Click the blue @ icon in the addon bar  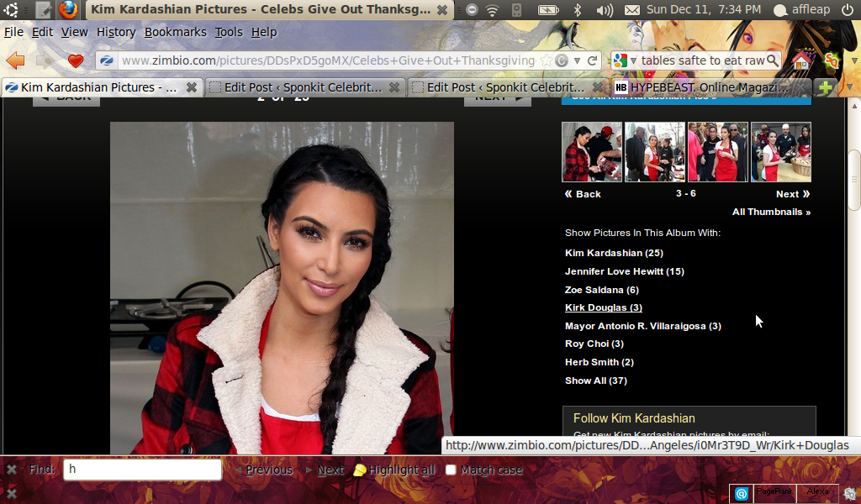[x=742, y=494]
